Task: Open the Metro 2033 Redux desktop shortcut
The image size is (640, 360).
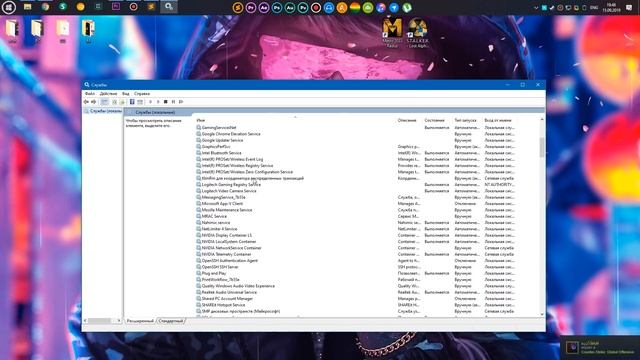Action: (392, 33)
